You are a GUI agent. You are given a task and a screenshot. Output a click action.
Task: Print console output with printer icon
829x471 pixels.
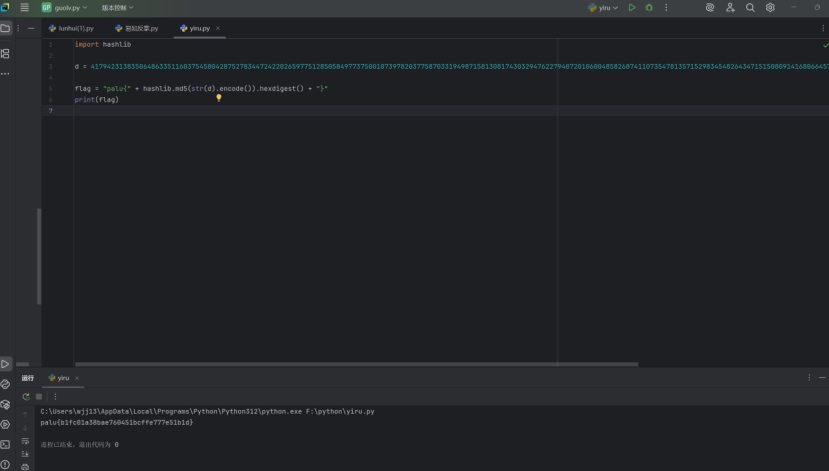click(x=25, y=467)
